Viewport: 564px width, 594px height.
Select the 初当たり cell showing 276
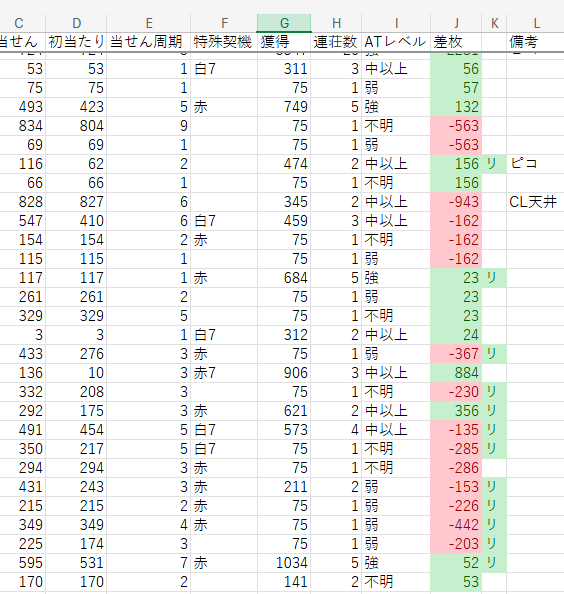coord(76,354)
